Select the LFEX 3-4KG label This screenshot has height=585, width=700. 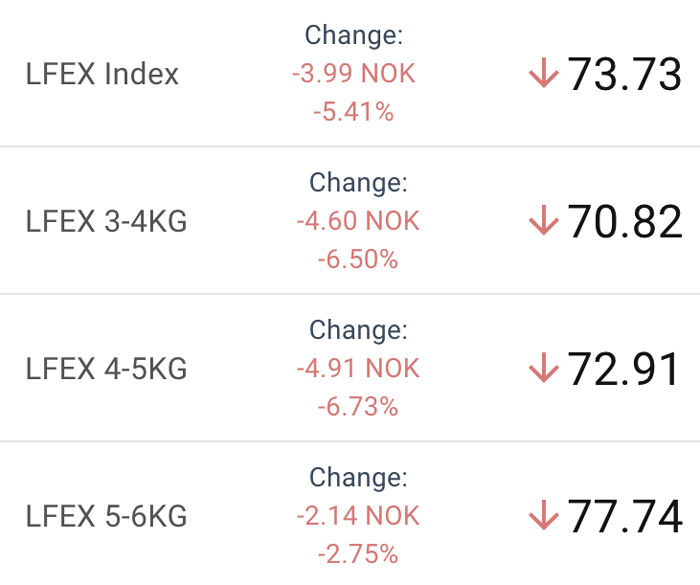[106, 221]
